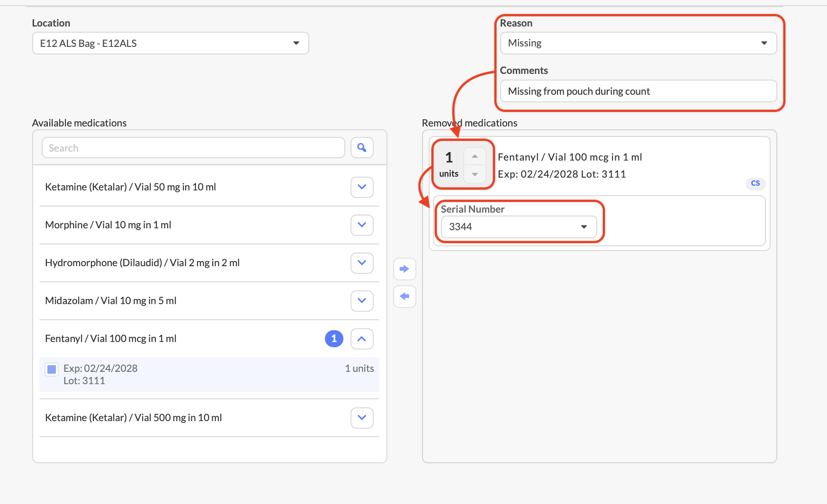The height and width of the screenshot is (504, 827).
Task: Expand Ketamine Vial 500 mg in 10 ml
Action: 362,418
